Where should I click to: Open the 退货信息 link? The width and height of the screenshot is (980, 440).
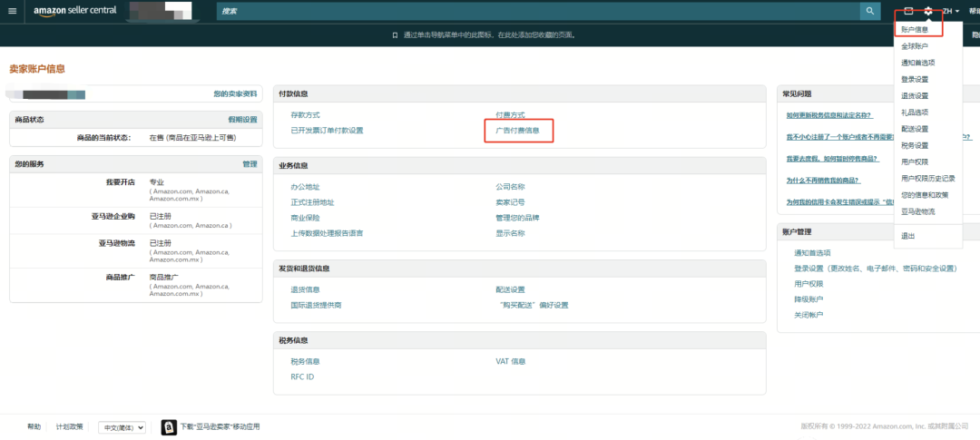click(305, 289)
